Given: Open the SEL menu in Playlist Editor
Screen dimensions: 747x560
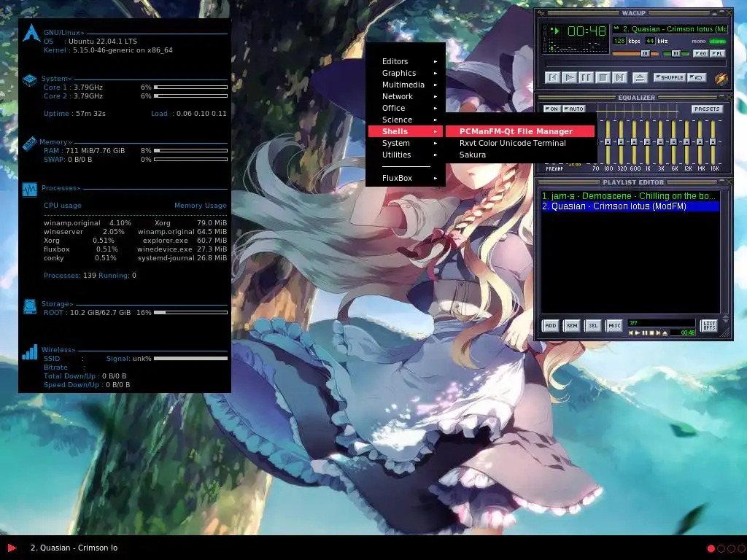Looking at the screenshot, I should [x=592, y=326].
